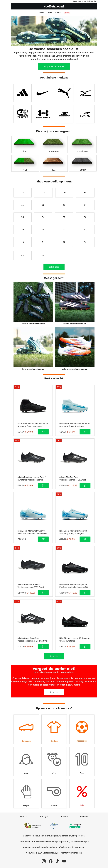Click the Instagram icon in footer
The height and width of the screenshot is (868, 108).
[44, 861]
